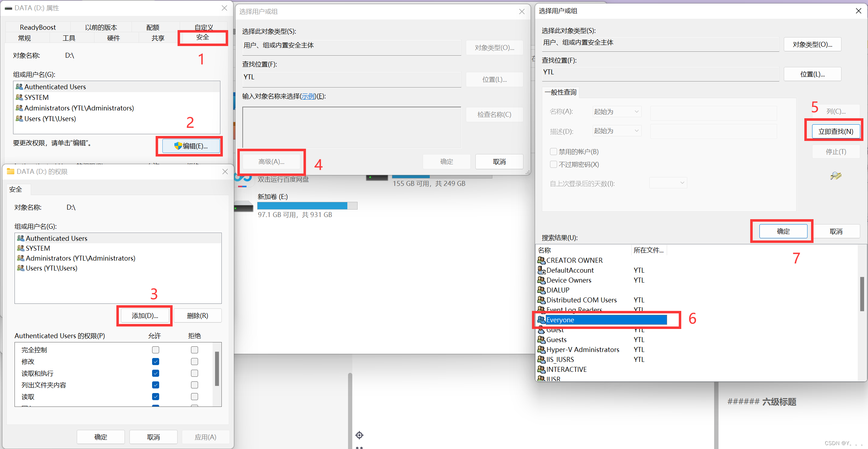868x449 pixels.
Task: Click 取消 in the middle dialog
Action: pyautogui.click(x=499, y=161)
